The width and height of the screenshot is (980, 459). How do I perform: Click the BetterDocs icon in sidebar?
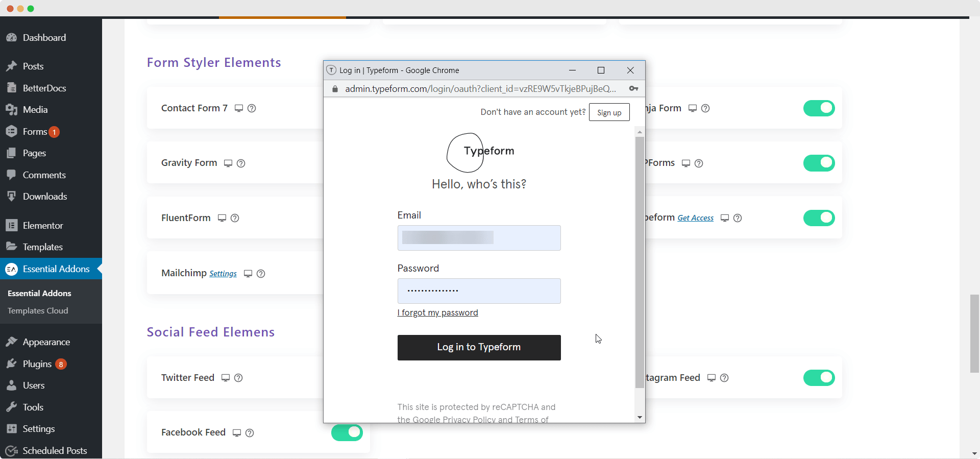click(11, 88)
